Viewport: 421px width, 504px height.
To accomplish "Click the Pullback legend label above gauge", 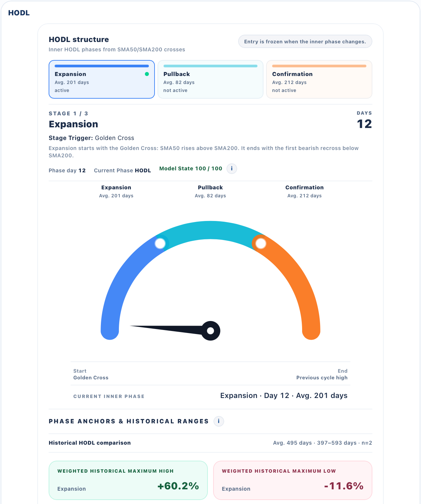I will coord(210,188).
